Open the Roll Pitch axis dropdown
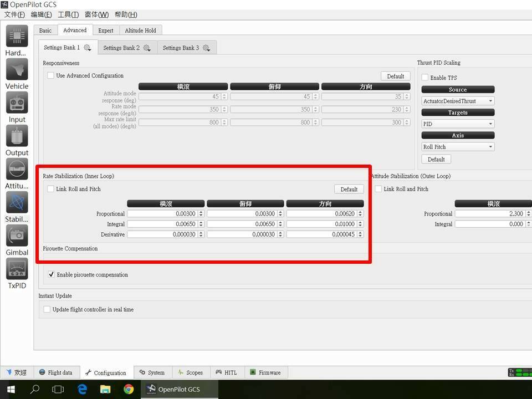Image resolution: width=532 pixels, height=399 pixels. [x=458, y=146]
